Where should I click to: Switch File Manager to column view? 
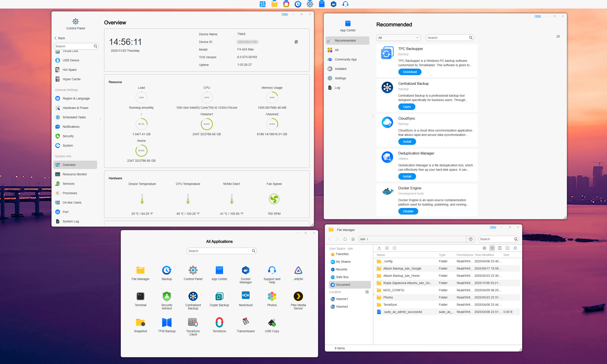pyautogui.click(x=500, y=248)
